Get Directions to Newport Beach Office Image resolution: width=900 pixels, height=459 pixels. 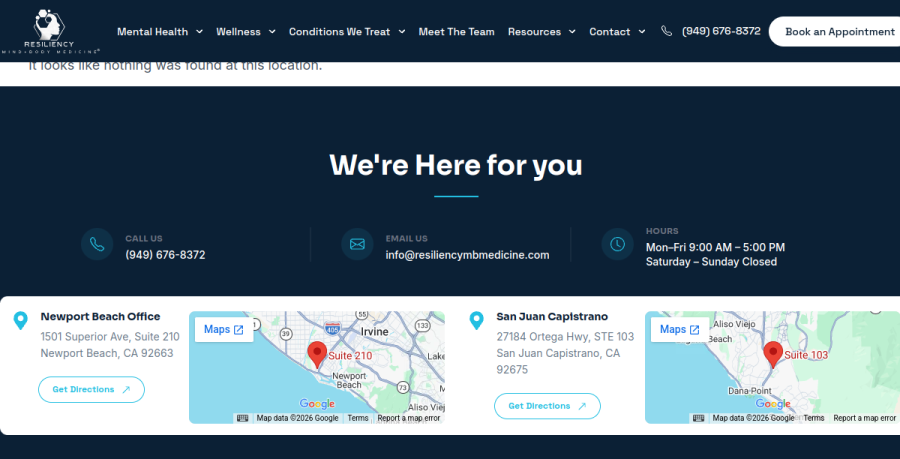pos(91,390)
